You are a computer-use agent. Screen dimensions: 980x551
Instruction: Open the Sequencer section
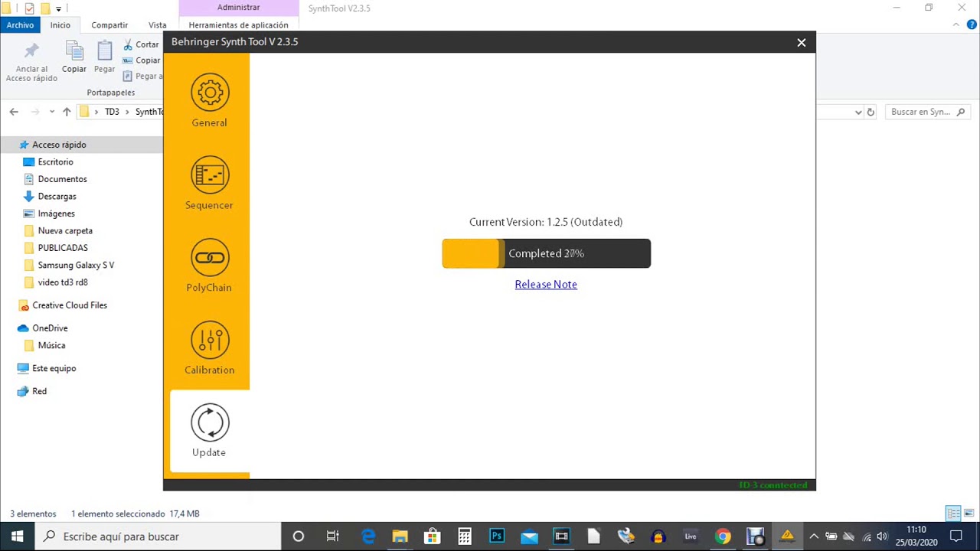pyautogui.click(x=209, y=183)
